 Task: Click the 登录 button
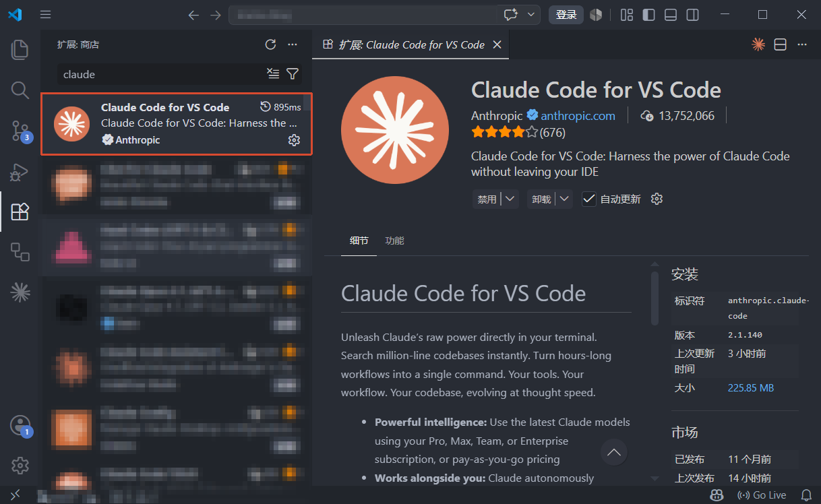click(566, 14)
